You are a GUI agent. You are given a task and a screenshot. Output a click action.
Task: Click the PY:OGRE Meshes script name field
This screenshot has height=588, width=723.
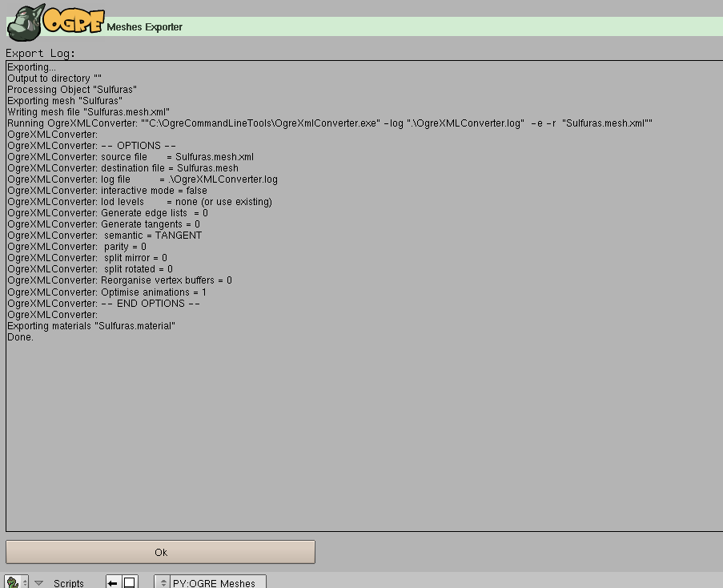point(218,583)
